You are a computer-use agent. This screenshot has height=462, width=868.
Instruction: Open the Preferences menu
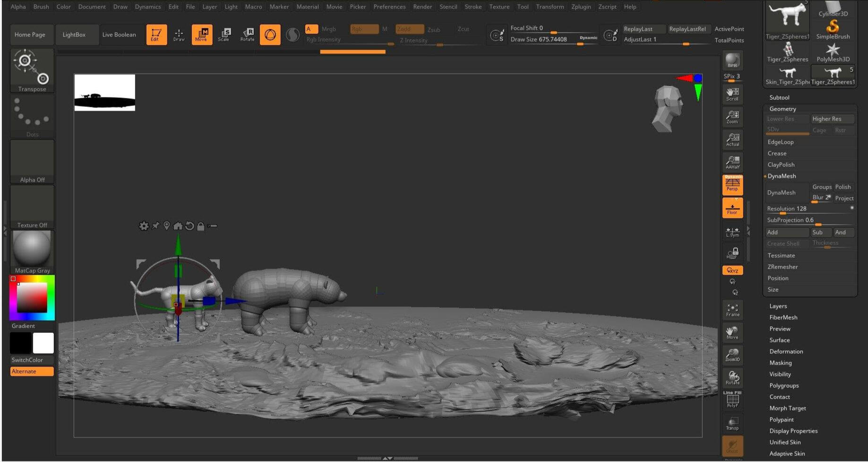[x=389, y=7]
